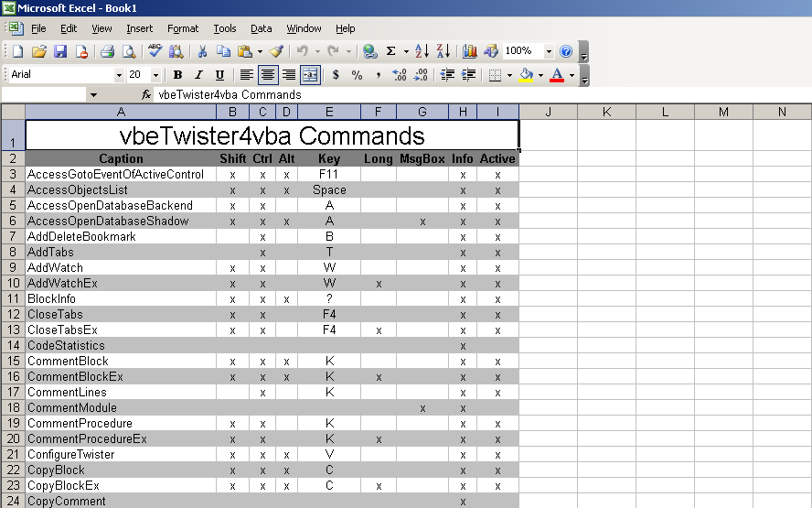Open the Data menu
Screen dimensions: 812x508
[261, 28]
